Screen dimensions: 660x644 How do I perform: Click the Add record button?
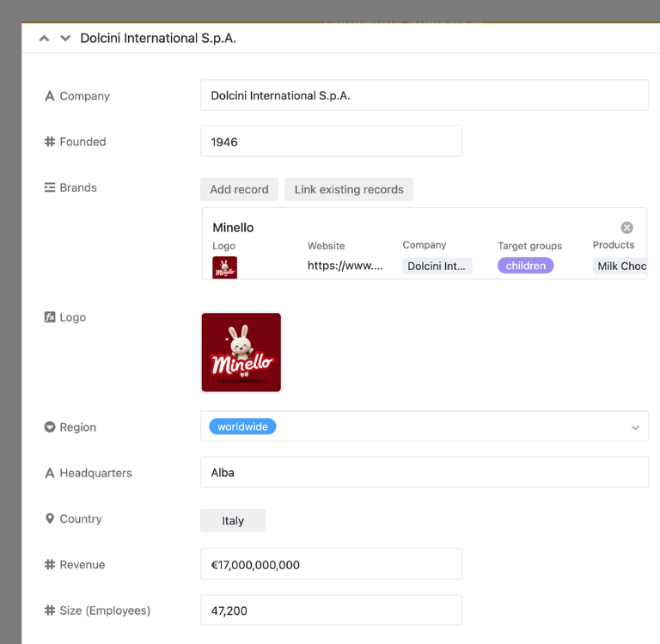pyautogui.click(x=239, y=189)
